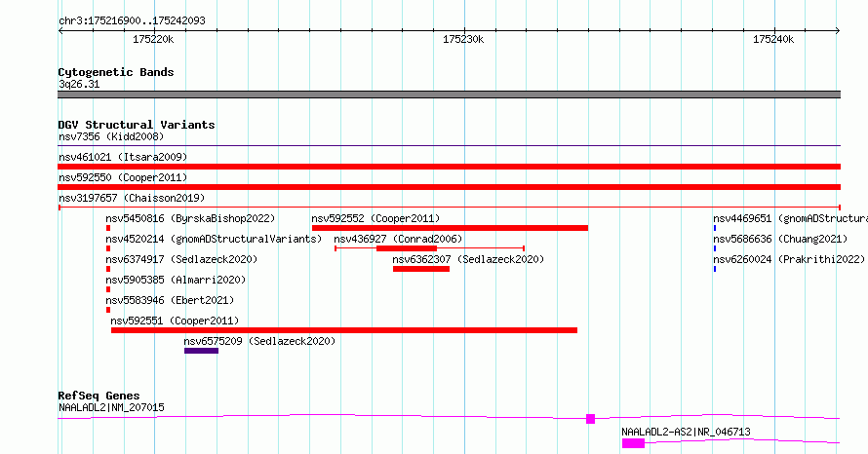868x454 pixels.
Task: Click the NAALADL2 magenta exon block
Action: (x=591, y=419)
